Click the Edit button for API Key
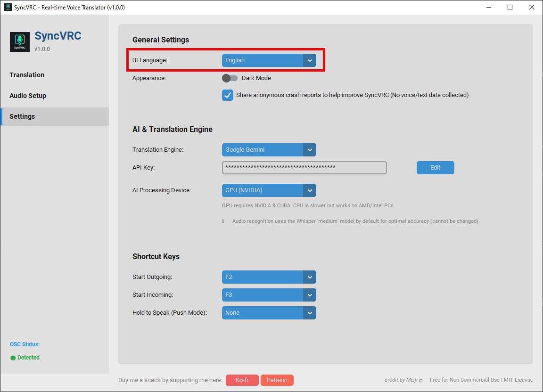 436,168
